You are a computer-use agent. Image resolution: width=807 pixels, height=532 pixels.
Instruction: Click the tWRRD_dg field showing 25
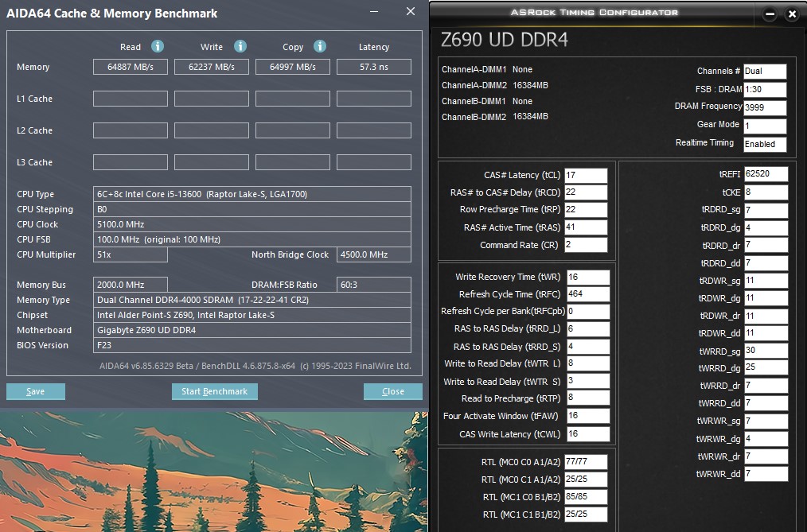pos(766,367)
